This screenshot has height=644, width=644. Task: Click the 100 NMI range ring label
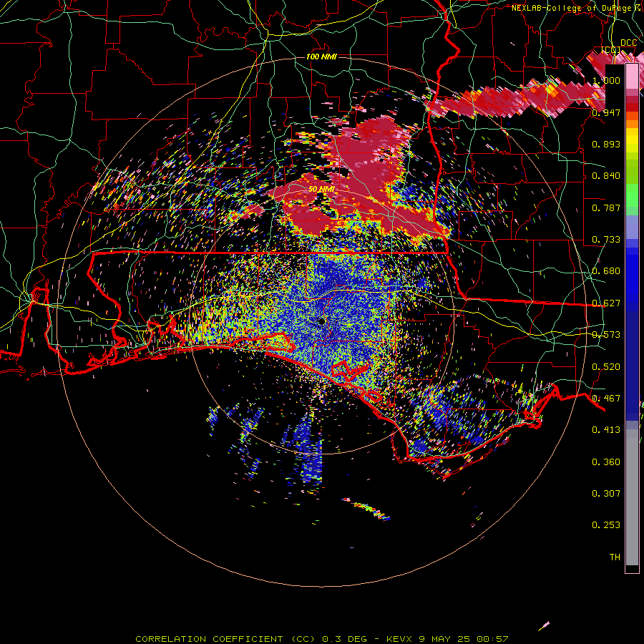pos(321,57)
